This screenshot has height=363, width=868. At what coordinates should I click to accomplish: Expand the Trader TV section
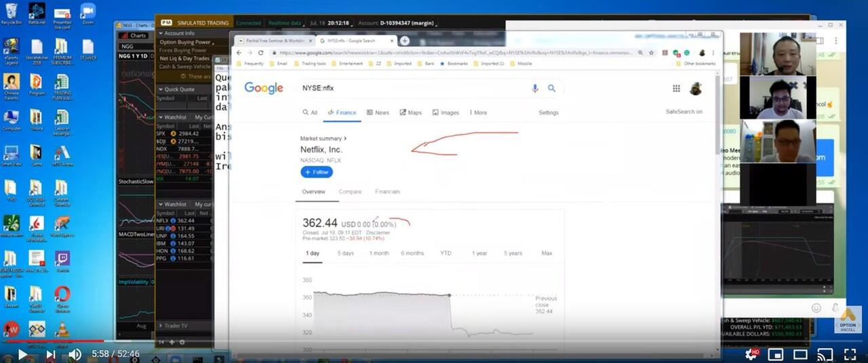click(x=161, y=326)
